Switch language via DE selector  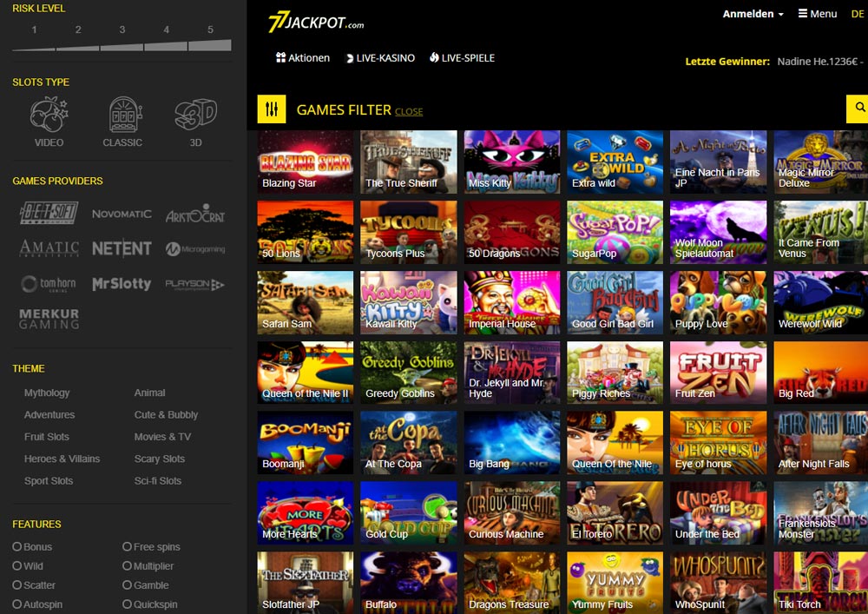858,14
